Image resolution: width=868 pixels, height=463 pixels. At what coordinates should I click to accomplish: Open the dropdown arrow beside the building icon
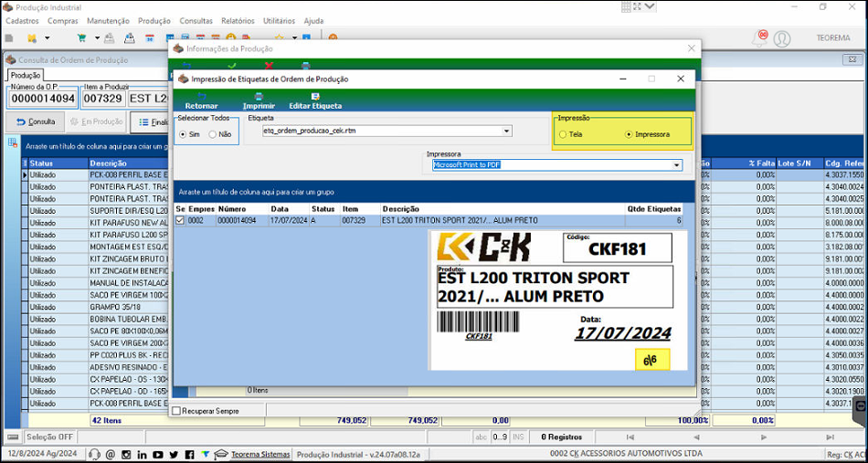(47, 38)
